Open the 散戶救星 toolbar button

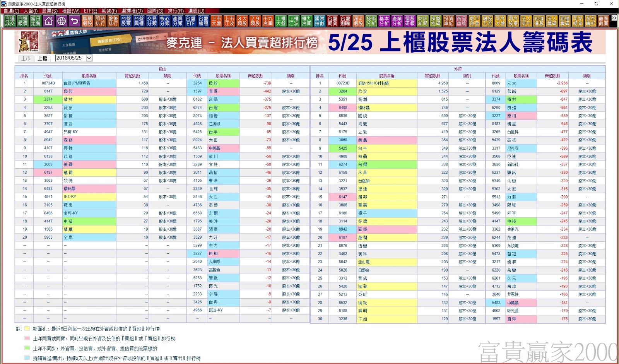tap(474, 21)
